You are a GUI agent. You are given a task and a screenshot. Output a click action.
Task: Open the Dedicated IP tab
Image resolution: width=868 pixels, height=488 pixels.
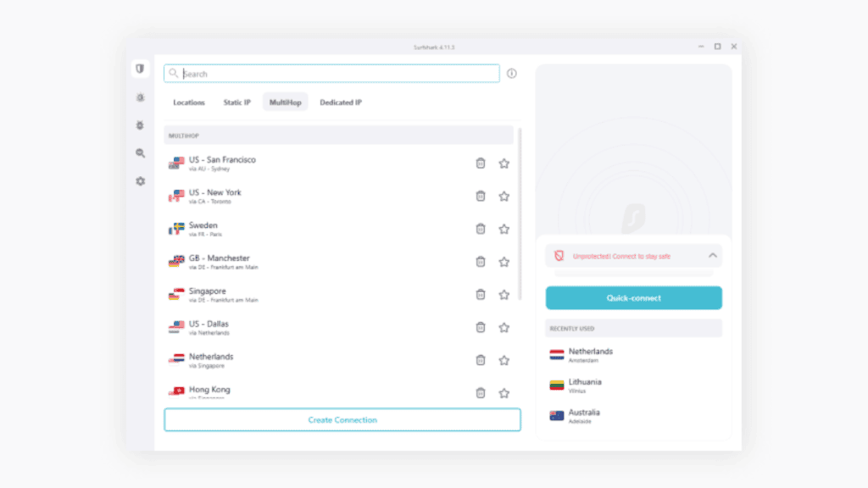click(340, 102)
